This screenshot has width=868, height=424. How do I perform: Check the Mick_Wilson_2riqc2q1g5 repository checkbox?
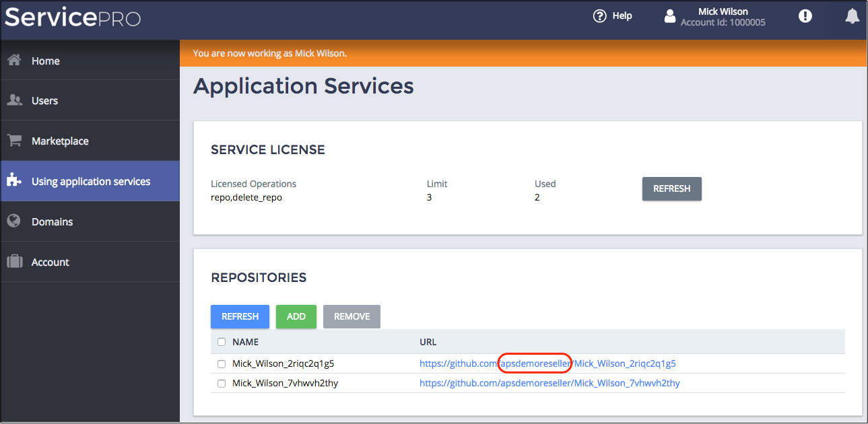point(222,364)
